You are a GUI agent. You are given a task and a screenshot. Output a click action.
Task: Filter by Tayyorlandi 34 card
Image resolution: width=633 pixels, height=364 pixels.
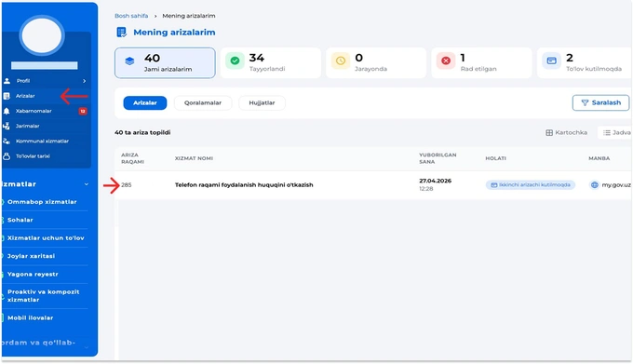click(x=271, y=63)
